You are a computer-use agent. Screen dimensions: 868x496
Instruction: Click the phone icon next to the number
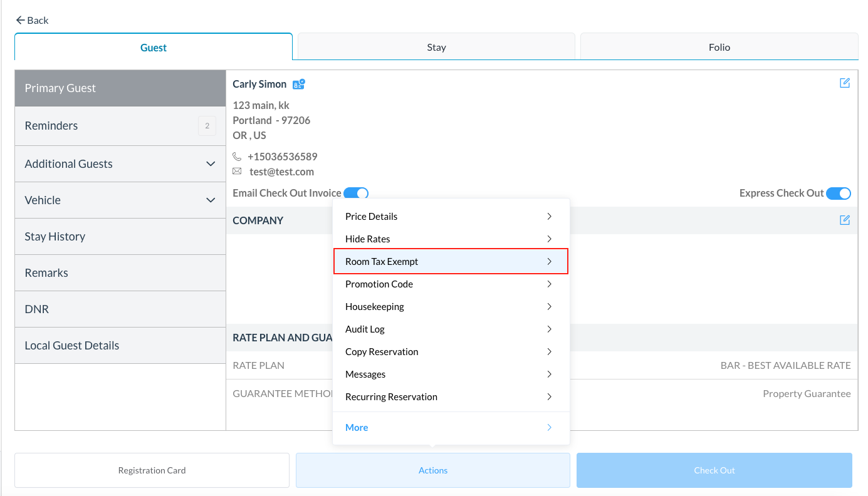(x=237, y=157)
